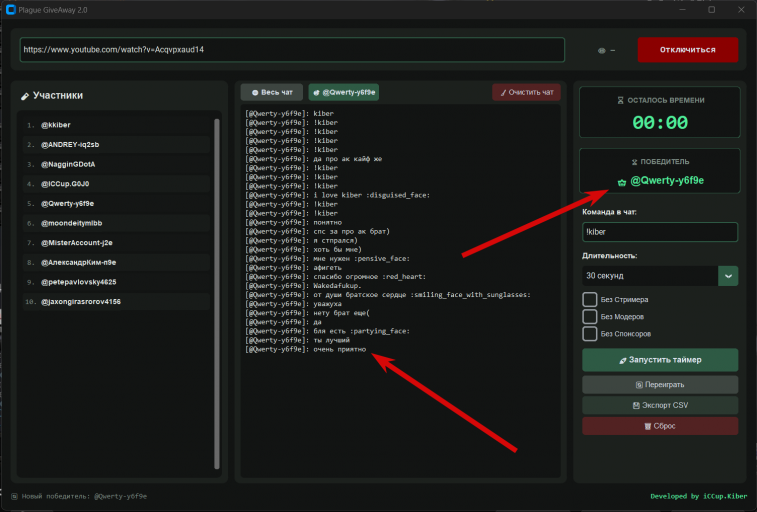Select participant @kkiber
Viewport: 757px width, 512px height.
[x=116, y=125]
